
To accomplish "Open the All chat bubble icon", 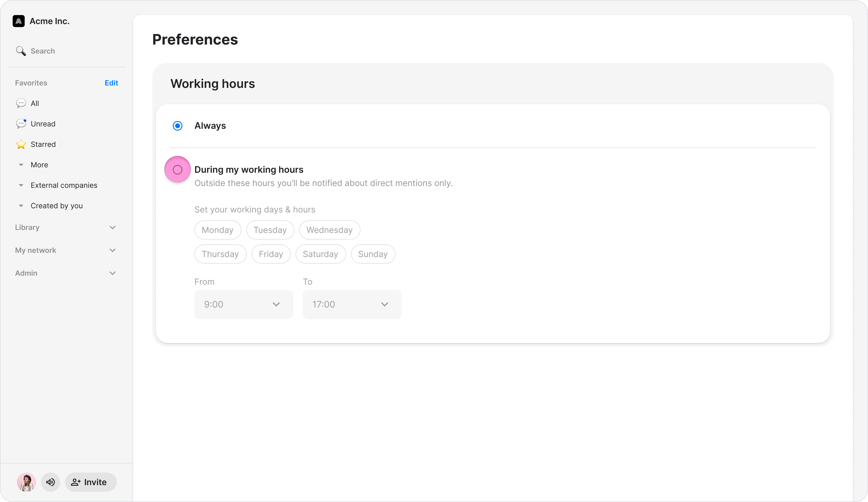I will [x=21, y=103].
